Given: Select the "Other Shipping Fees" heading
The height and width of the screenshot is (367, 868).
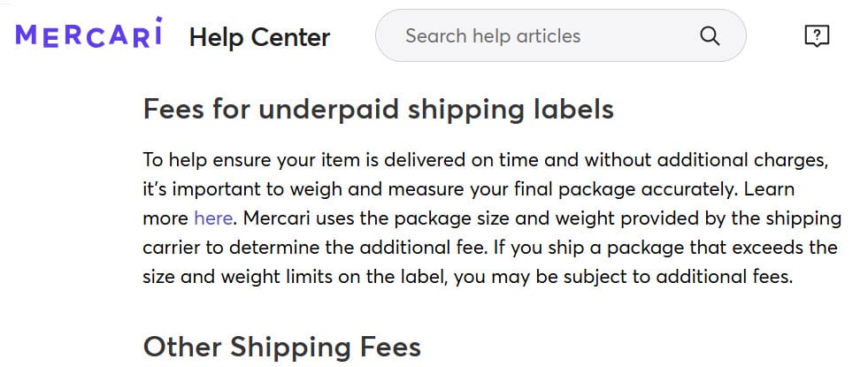Looking at the screenshot, I should [281, 346].
